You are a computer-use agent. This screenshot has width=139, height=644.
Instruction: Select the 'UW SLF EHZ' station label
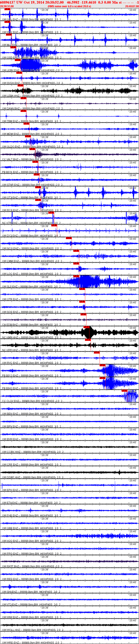(10, 287)
